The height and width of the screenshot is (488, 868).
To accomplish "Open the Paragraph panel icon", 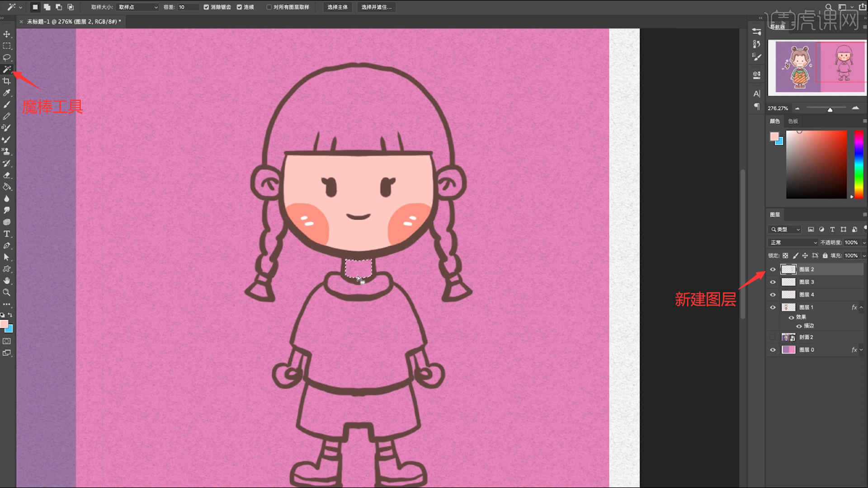I will coord(757,107).
